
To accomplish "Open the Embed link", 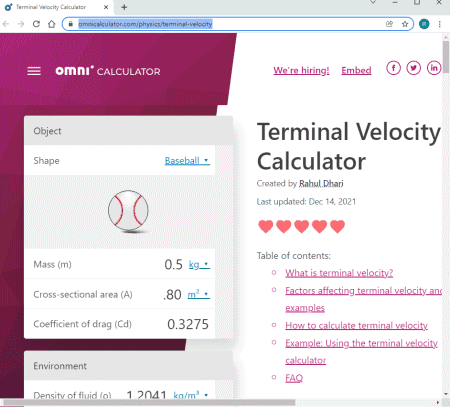I will click(x=356, y=70).
